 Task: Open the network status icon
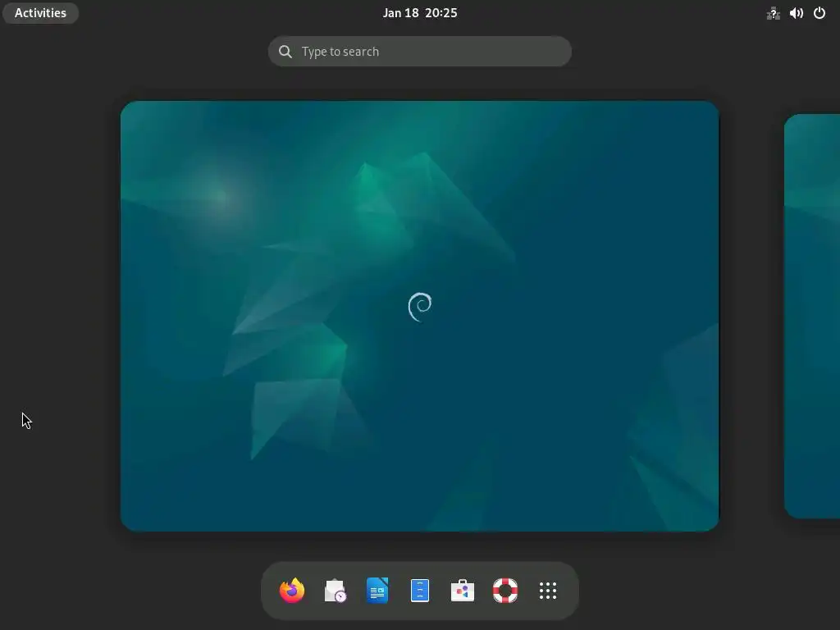[773, 13]
